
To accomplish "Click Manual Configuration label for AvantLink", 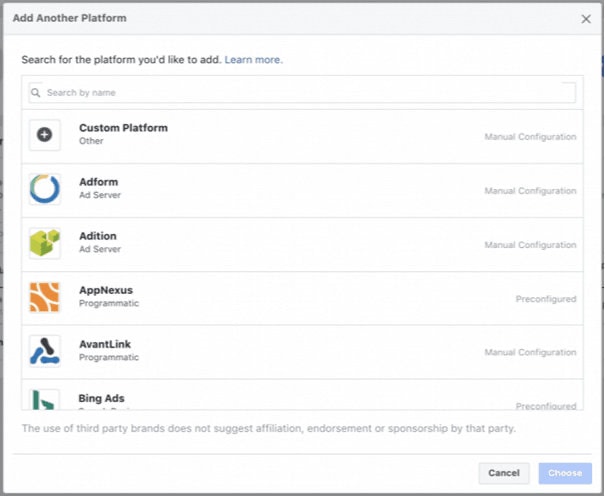I will (x=530, y=352).
